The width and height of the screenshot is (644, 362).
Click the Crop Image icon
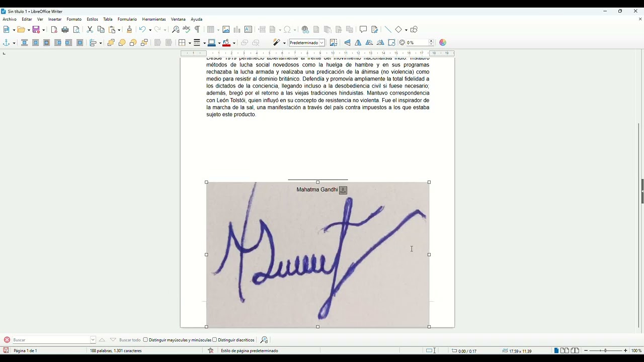point(334,43)
